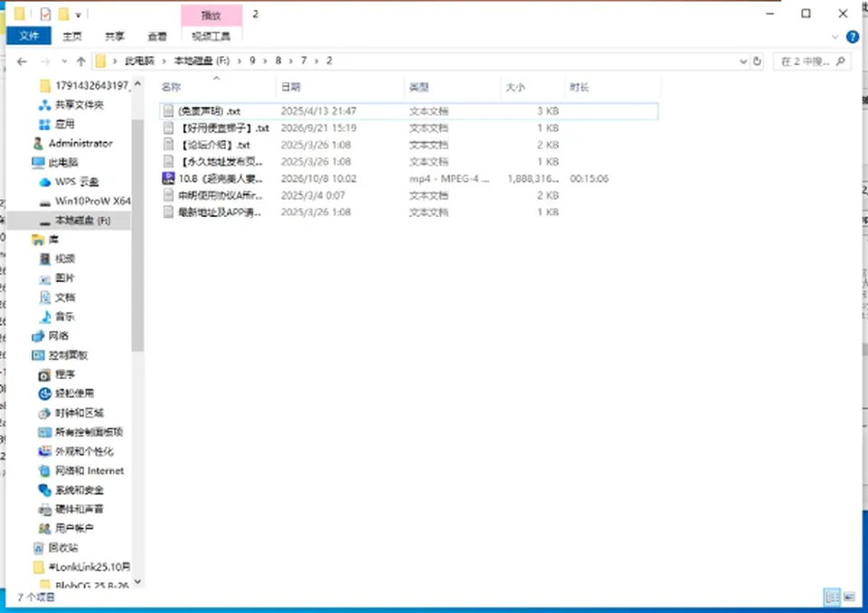Viewport: 868px width, 613px height.
Task: Switch to the 主页 ribbon tab
Action: [x=72, y=36]
